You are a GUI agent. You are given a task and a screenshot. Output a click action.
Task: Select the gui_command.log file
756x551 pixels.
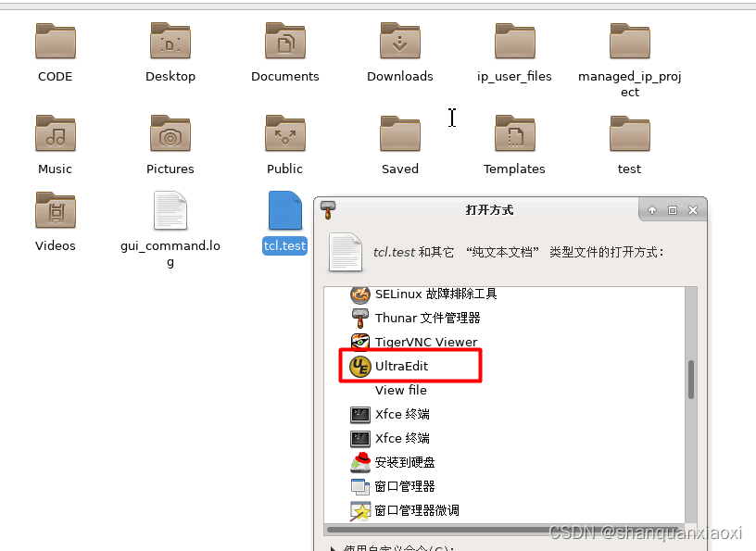click(170, 230)
